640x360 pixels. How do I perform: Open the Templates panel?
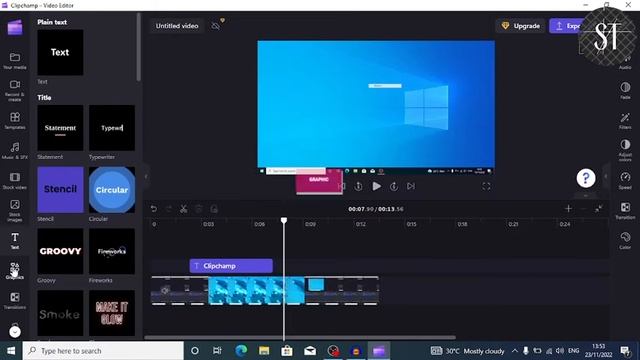coord(15,120)
